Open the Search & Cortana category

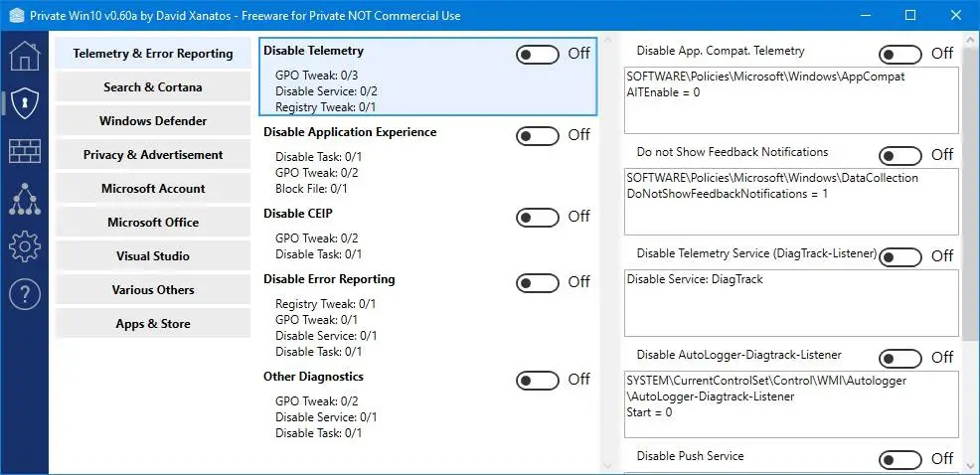point(153,87)
